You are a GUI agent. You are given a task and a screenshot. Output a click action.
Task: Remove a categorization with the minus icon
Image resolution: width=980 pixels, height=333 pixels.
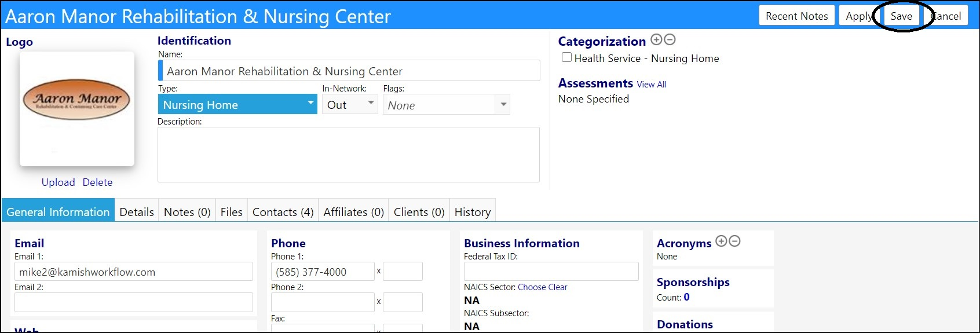(670, 39)
